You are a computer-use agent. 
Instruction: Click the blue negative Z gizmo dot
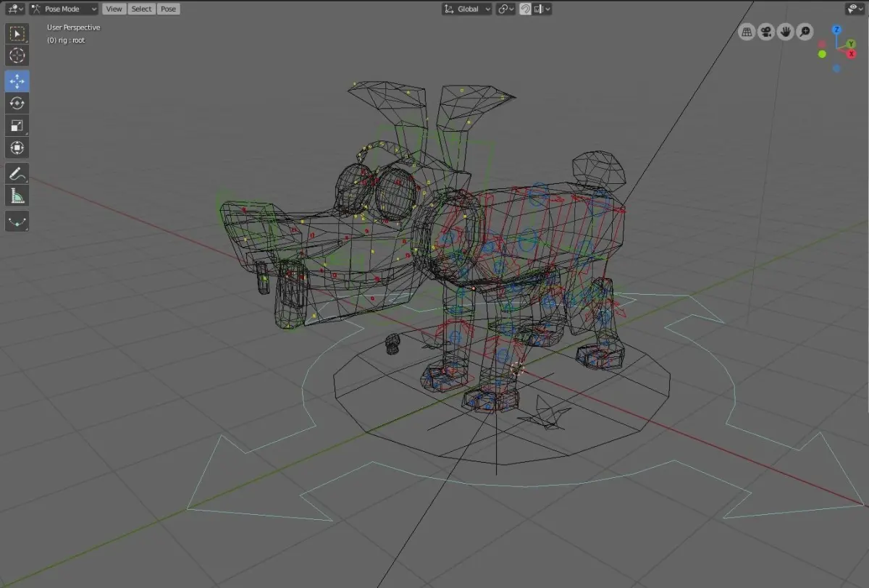pos(836,68)
